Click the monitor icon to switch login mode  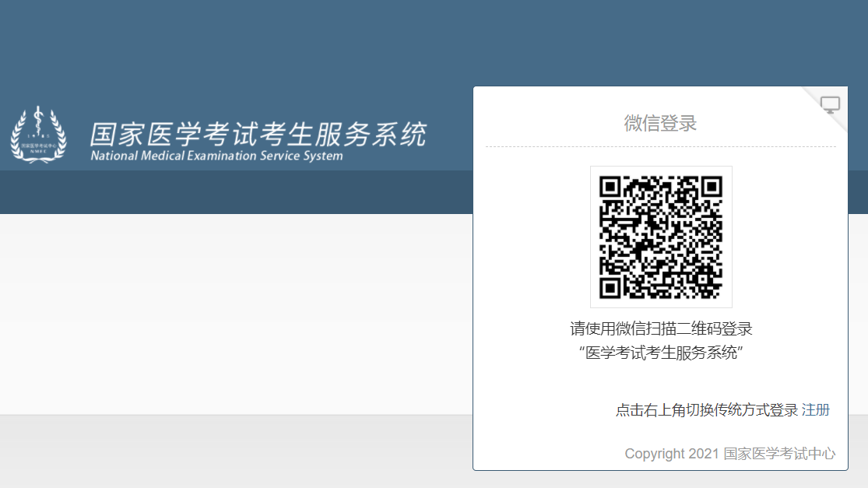pyautogui.click(x=831, y=104)
